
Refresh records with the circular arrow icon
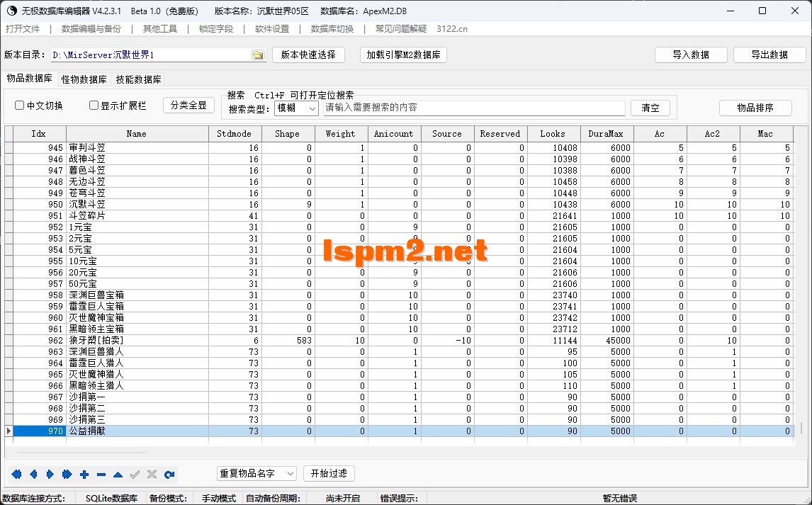[169, 474]
